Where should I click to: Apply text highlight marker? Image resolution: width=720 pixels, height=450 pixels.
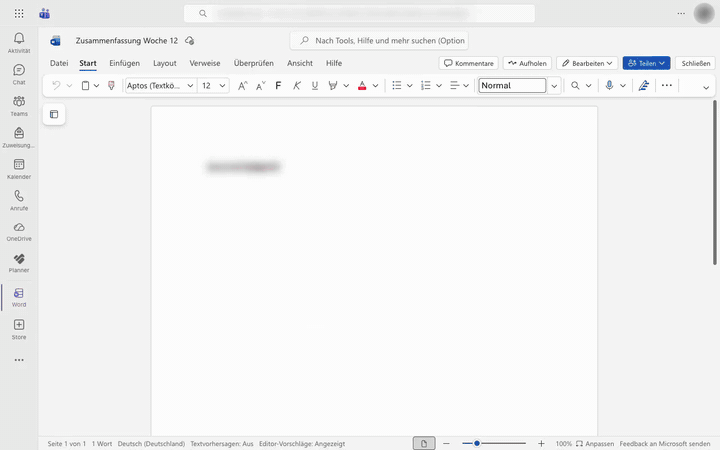click(333, 85)
